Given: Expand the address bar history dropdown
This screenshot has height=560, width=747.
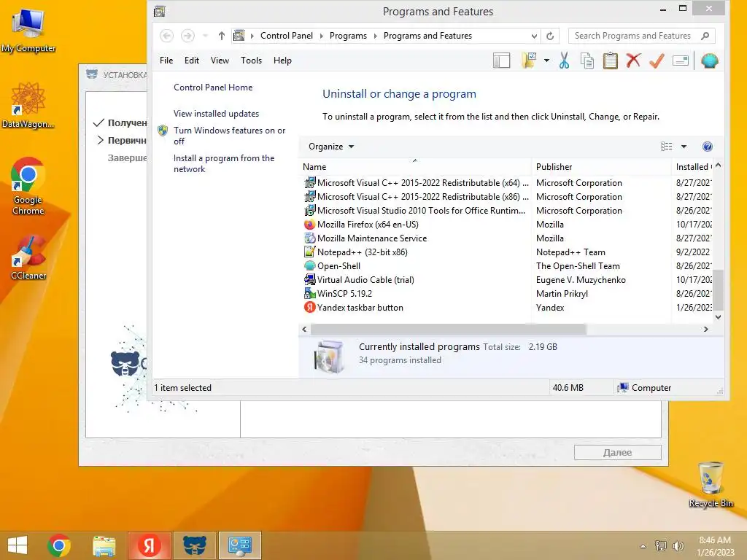Looking at the screenshot, I should coord(534,36).
